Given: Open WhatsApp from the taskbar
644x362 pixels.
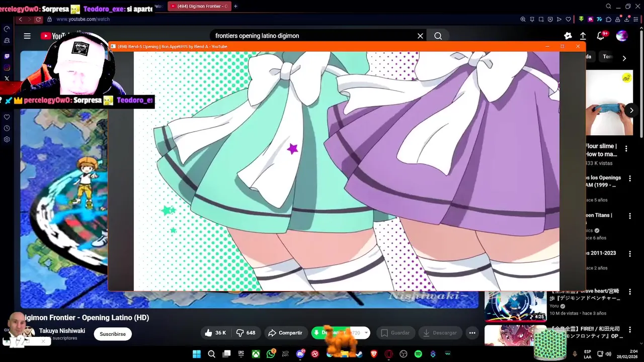Looking at the screenshot, I should [271, 354].
